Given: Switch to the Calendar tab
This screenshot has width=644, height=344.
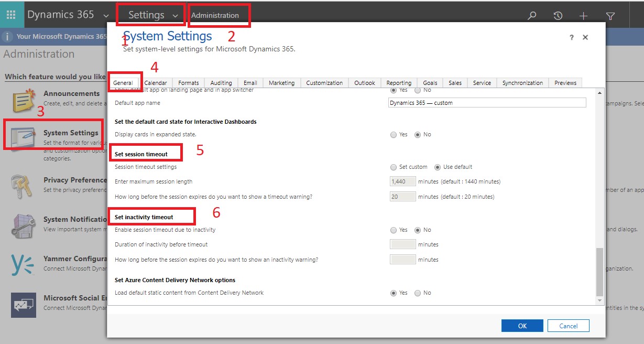Looking at the screenshot, I should pyautogui.click(x=156, y=83).
